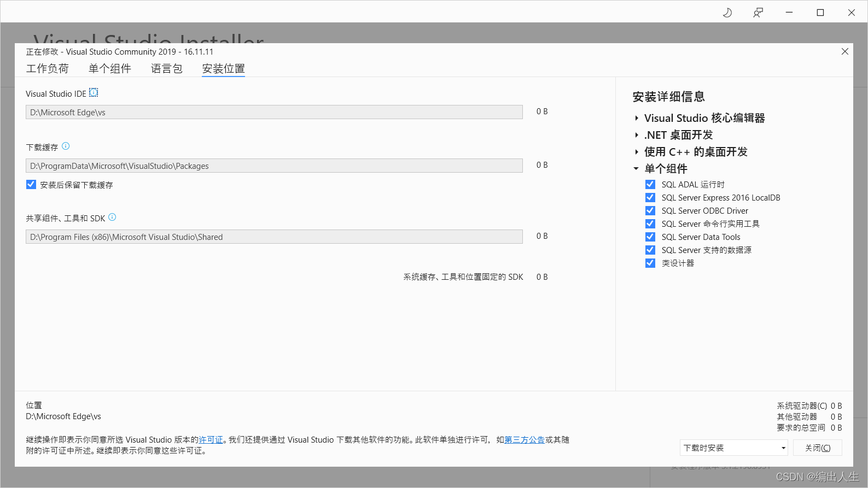Expand .NET 桌面开发 details

click(637, 135)
